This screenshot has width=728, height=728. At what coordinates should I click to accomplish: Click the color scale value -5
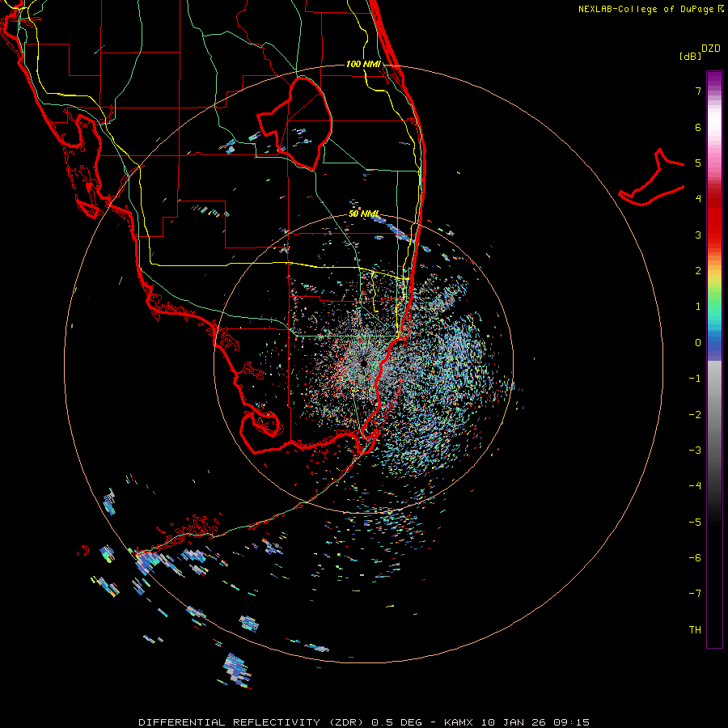[x=695, y=523]
